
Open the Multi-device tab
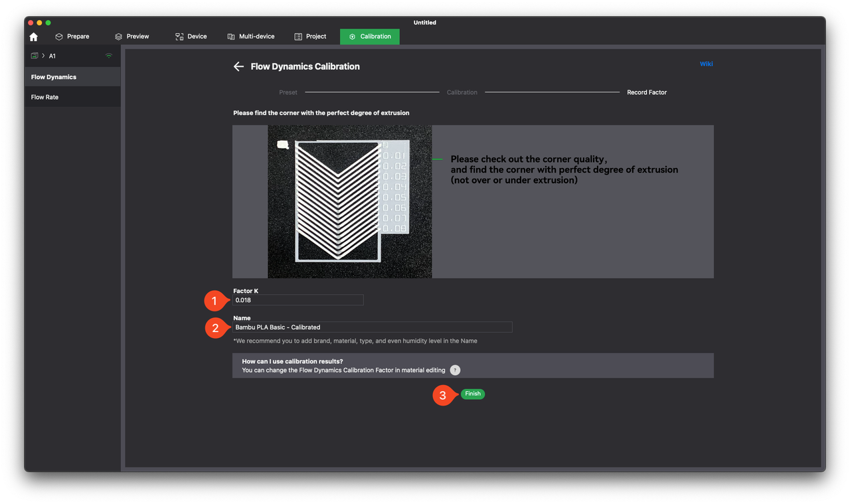click(x=250, y=37)
